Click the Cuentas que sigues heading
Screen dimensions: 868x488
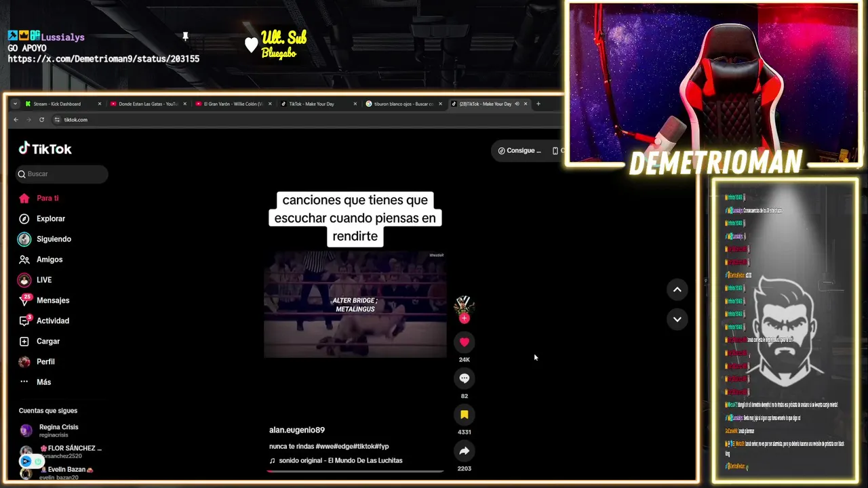48,411
